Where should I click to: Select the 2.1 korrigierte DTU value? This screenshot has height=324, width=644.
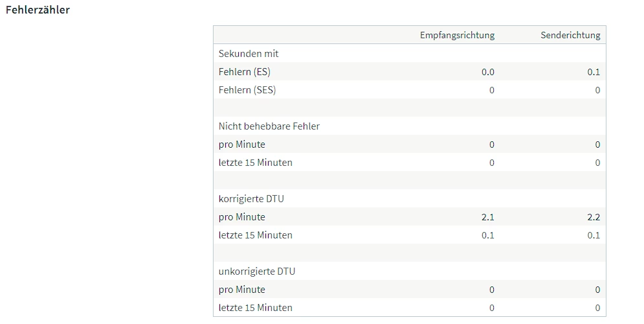click(487, 217)
